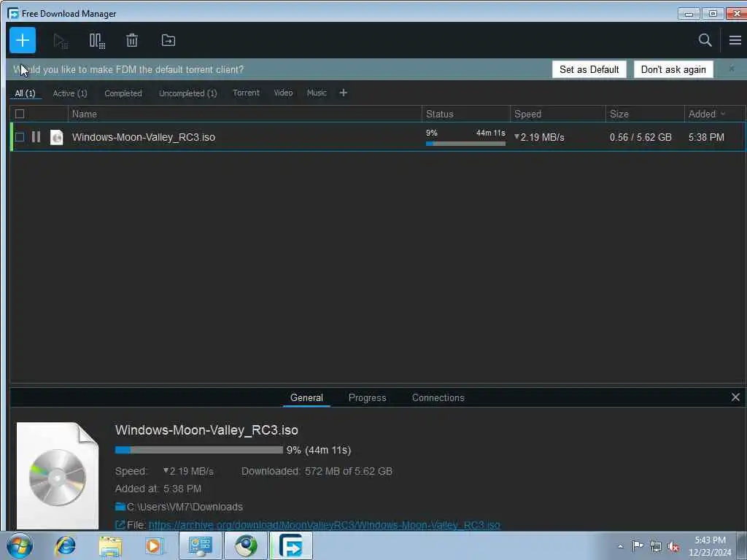
Task: Click the details panel progress bar
Action: (198, 450)
